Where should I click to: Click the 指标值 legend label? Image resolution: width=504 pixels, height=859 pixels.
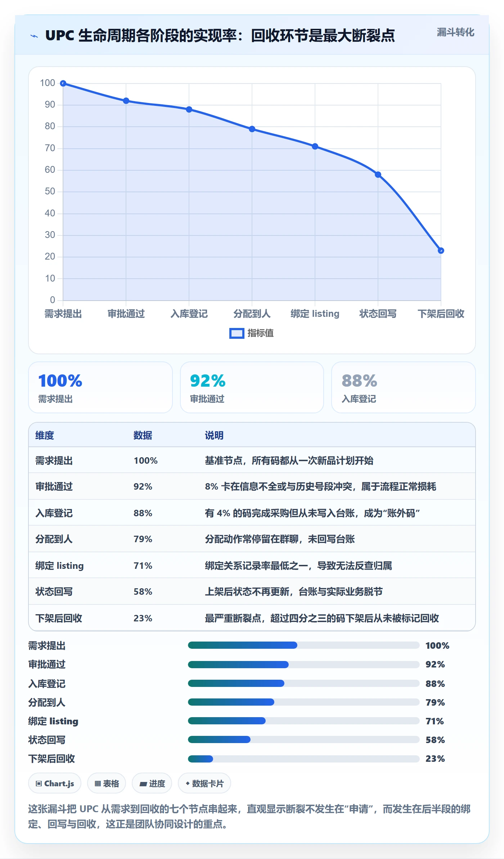click(x=261, y=333)
